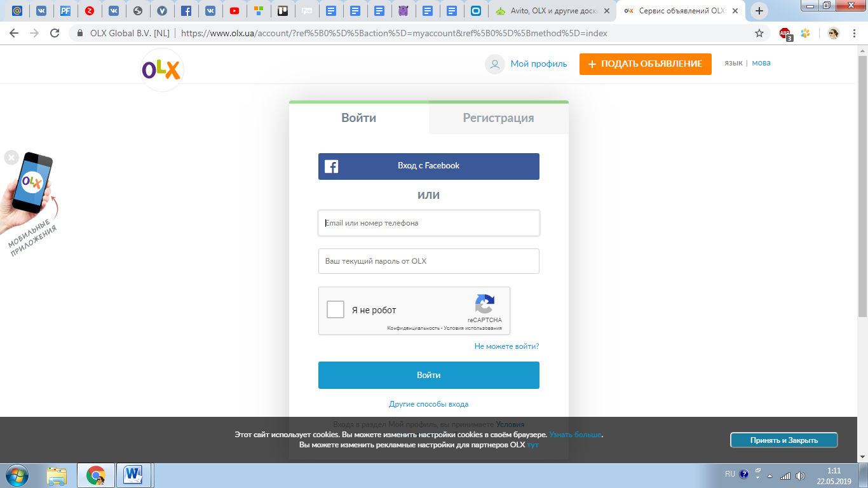868x488 pixels.
Task: Reload the page
Action: [55, 33]
